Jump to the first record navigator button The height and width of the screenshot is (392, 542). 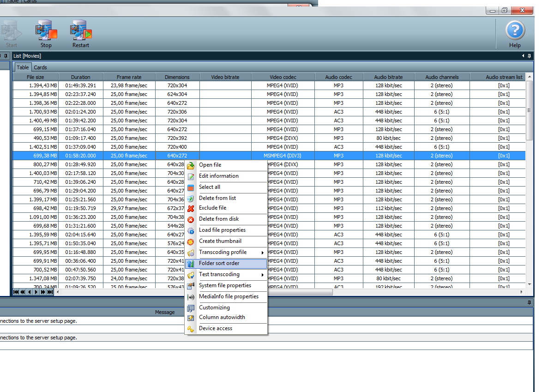[x=16, y=292]
